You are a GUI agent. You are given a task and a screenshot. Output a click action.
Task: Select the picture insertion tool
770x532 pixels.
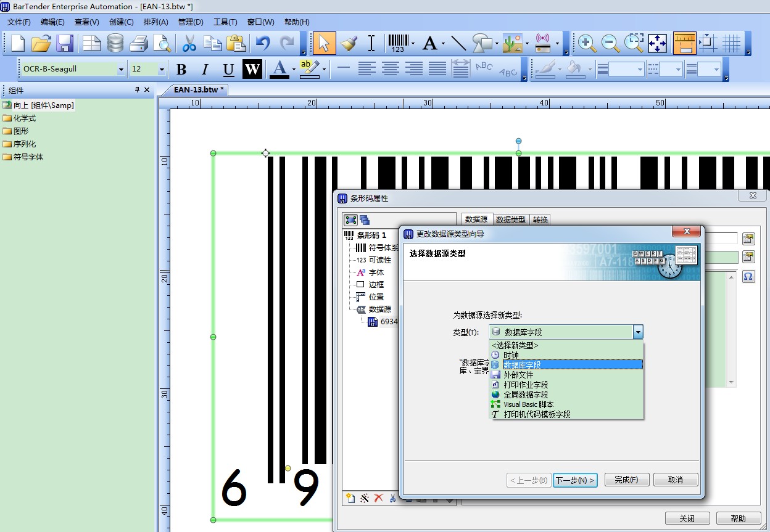coord(512,44)
